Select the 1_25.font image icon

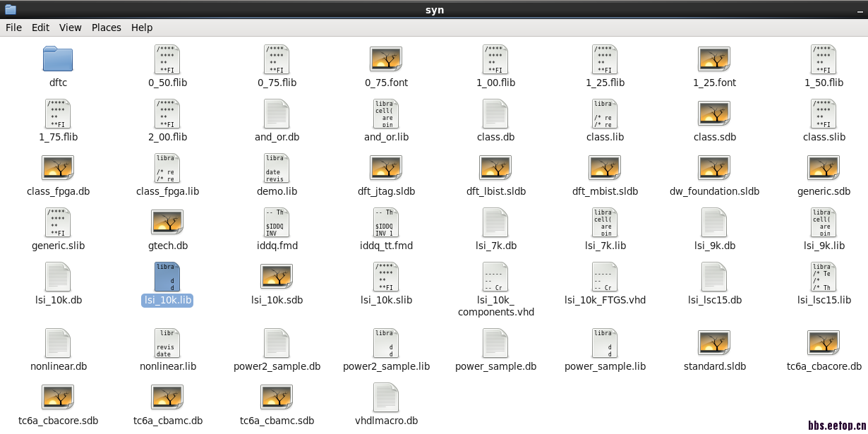[714, 59]
